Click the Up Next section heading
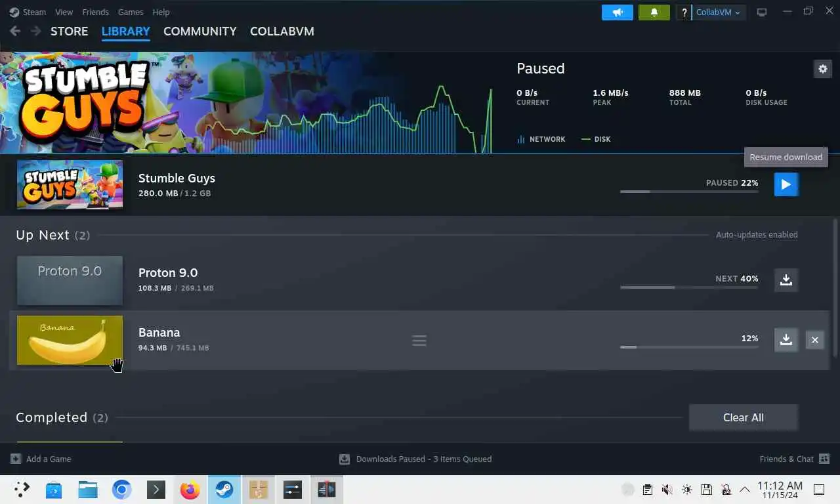Screen dimensions: 840x504 point(52,235)
